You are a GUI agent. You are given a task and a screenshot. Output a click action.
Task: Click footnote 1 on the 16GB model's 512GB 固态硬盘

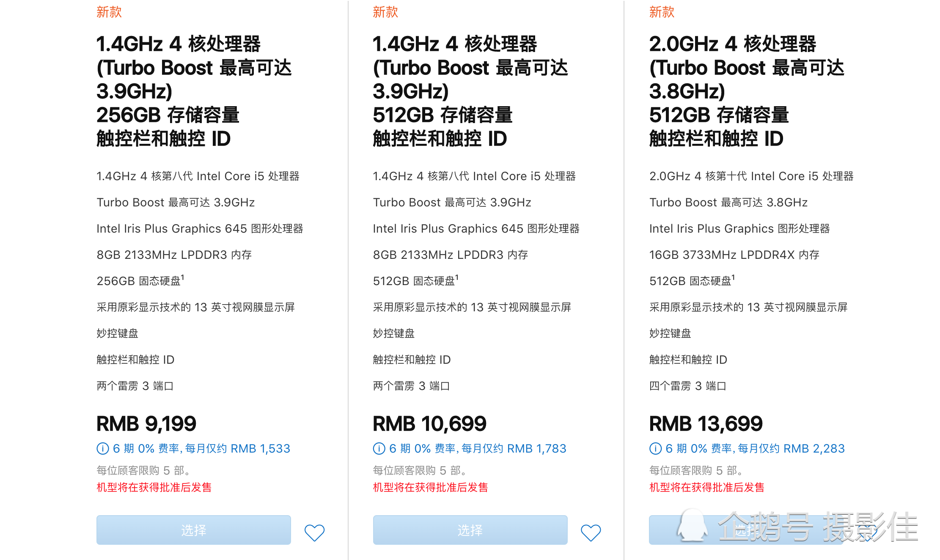(733, 277)
